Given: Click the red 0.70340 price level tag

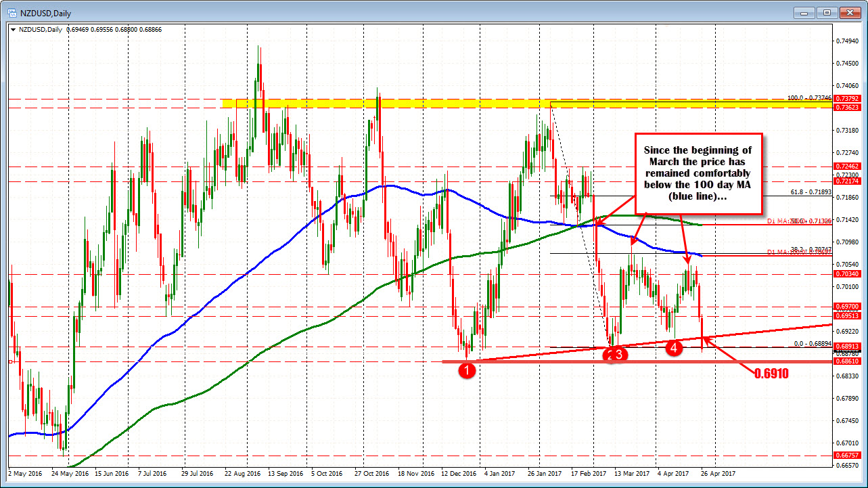Looking at the screenshot, I should coord(846,274).
